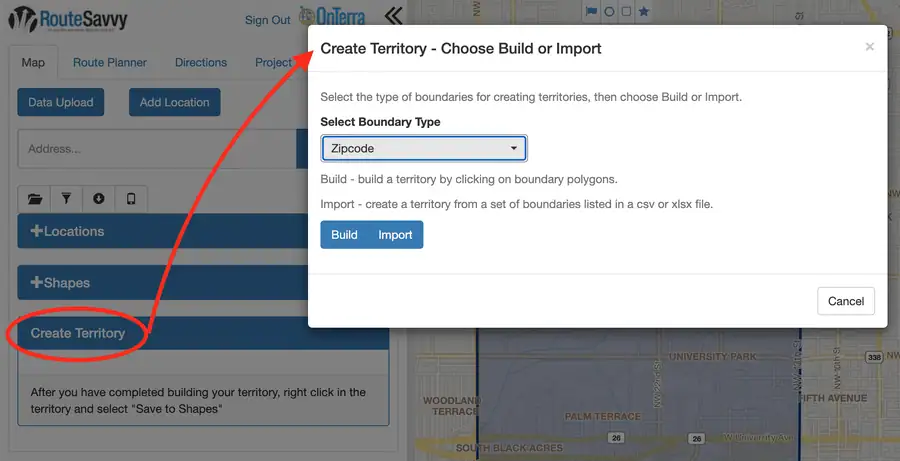900x461 pixels.
Task: Click the OnTerra logo
Action: [332, 16]
